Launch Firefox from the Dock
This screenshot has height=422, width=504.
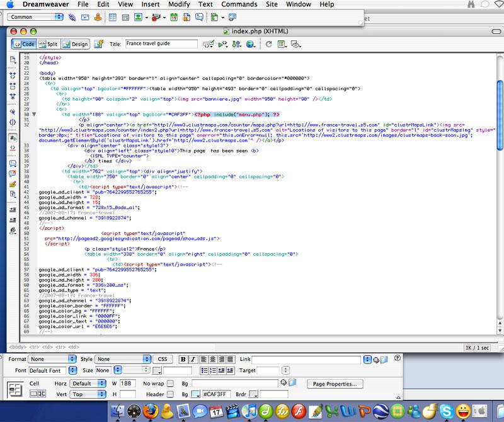coord(151,411)
